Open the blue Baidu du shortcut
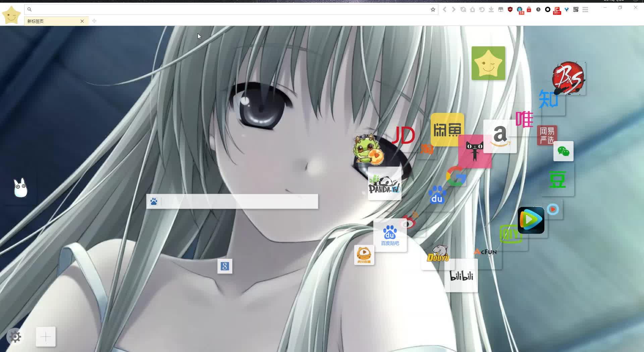644x352 pixels. tap(437, 195)
